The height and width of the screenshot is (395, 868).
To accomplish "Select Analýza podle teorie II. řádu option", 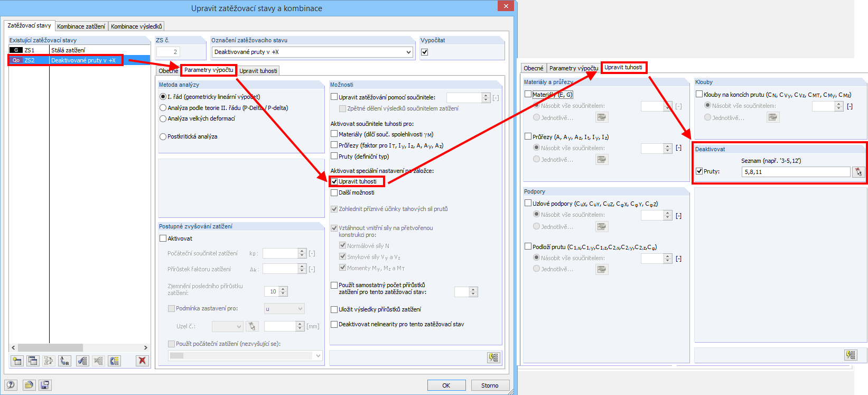I will pos(163,108).
